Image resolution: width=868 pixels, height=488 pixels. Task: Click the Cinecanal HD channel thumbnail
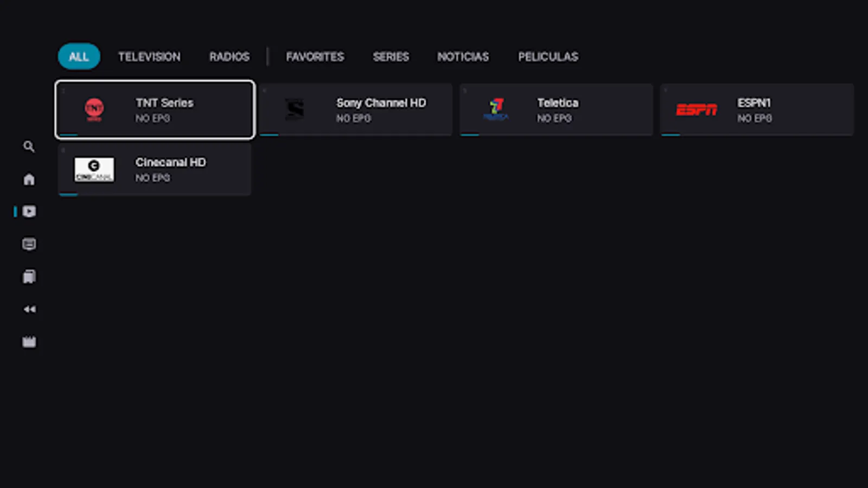pyautogui.click(x=93, y=169)
